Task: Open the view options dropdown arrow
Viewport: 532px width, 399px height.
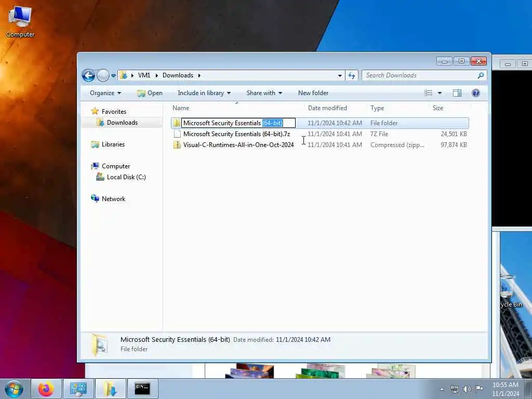Action: click(x=440, y=93)
